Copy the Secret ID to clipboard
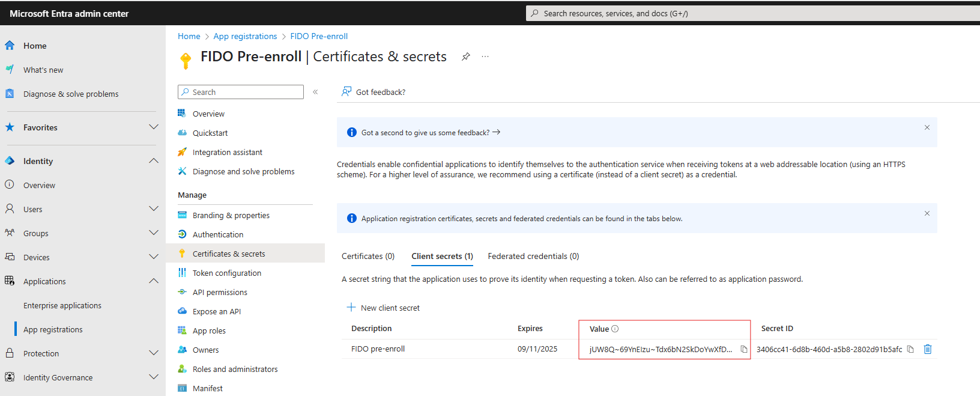980x396 pixels. tap(910, 349)
